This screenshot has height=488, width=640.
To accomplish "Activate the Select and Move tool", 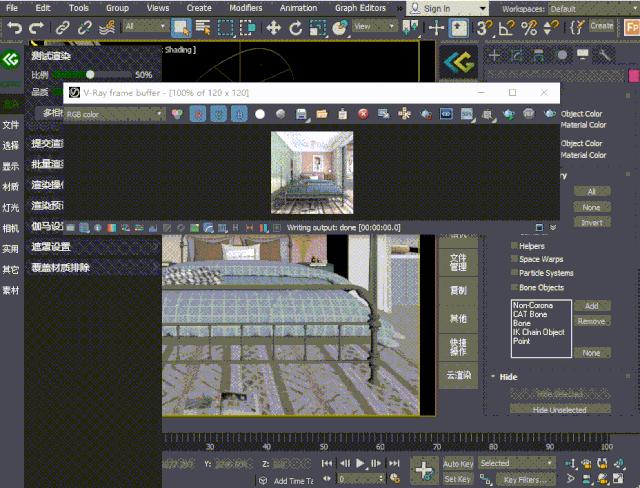I will tap(272, 27).
